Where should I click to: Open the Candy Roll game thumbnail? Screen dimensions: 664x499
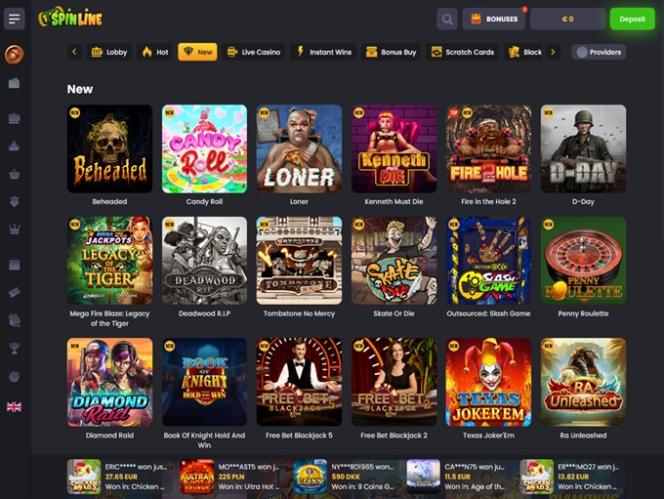pyautogui.click(x=204, y=149)
